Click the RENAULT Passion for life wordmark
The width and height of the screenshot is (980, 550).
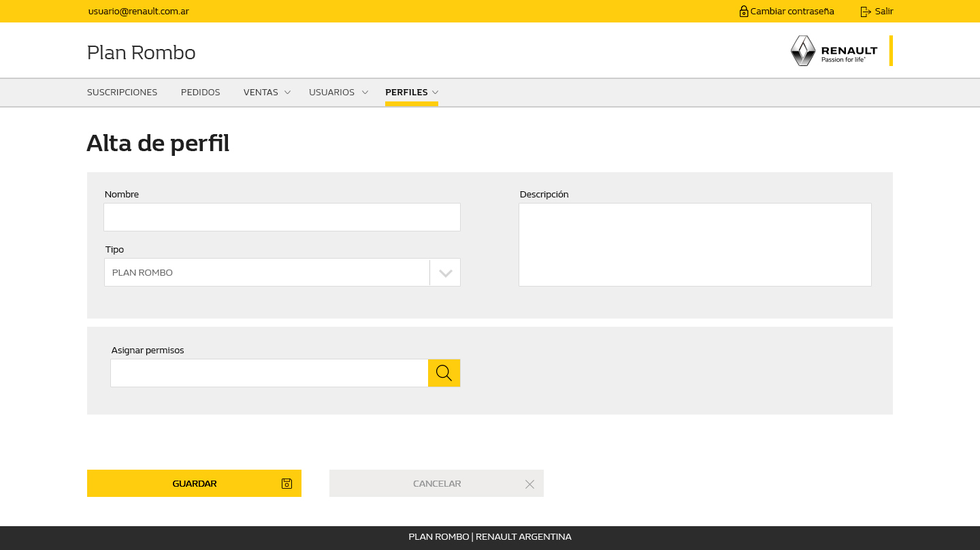[x=849, y=54]
